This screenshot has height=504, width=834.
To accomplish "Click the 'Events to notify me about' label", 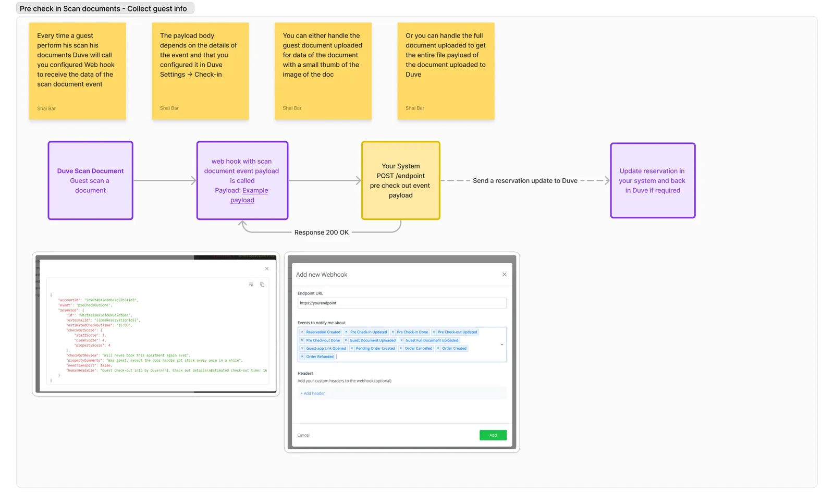I will click(322, 323).
